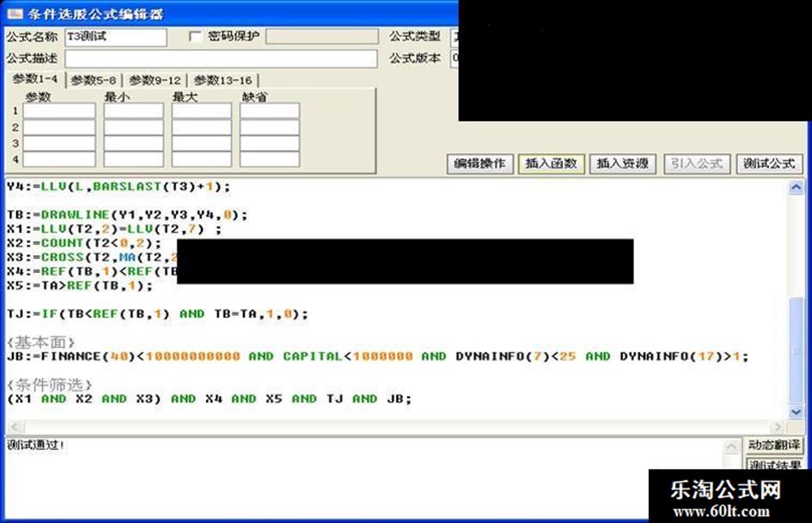Click row 1 缺省 value field
This screenshot has width=812, height=523.
[270, 111]
